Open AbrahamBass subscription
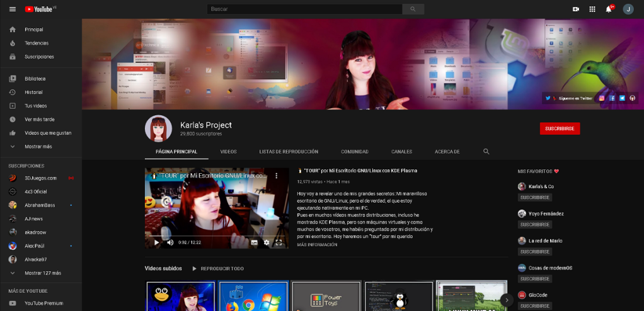The width and height of the screenshot is (644, 311). [x=41, y=205]
